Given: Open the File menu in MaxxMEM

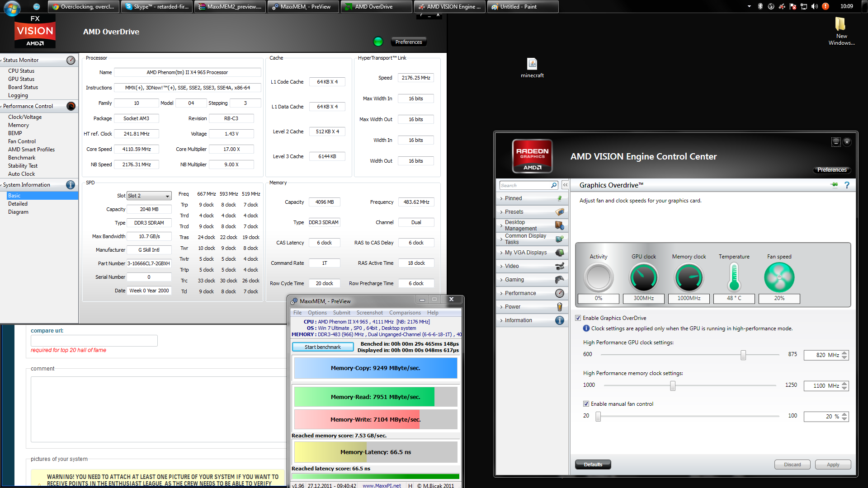Looking at the screenshot, I should 297,313.
